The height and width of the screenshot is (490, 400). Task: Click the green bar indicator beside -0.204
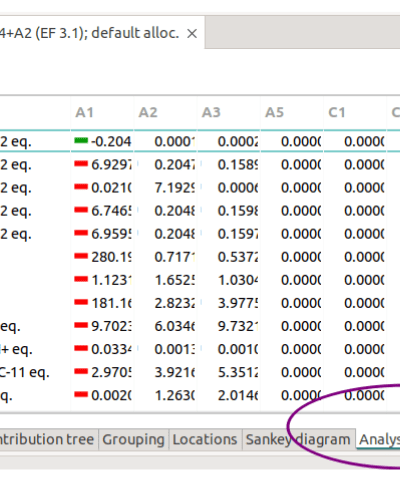point(81,141)
